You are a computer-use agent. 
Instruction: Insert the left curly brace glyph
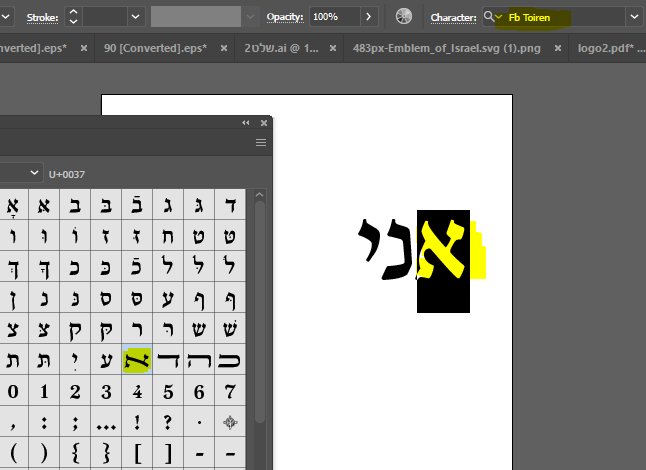[x=75, y=453]
